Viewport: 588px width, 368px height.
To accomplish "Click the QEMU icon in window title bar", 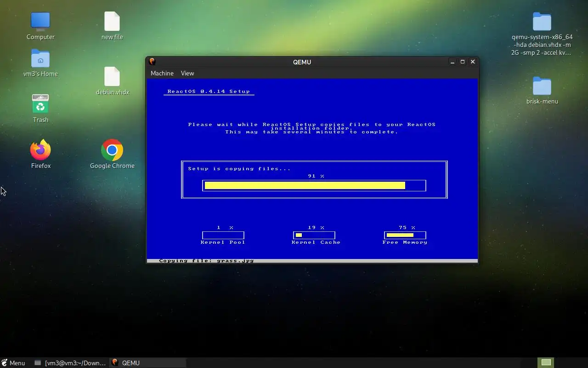I will click(x=152, y=62).
